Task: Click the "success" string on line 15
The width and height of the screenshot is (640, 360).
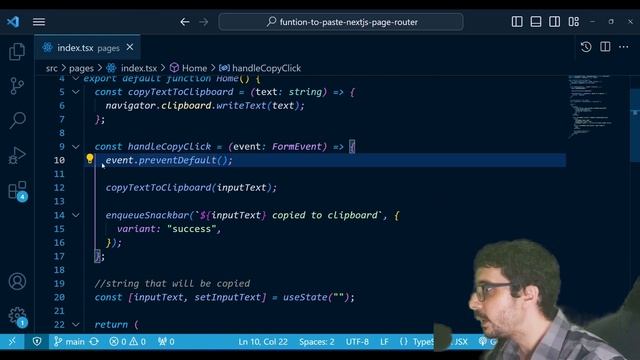Action: (x=191, y=229)
